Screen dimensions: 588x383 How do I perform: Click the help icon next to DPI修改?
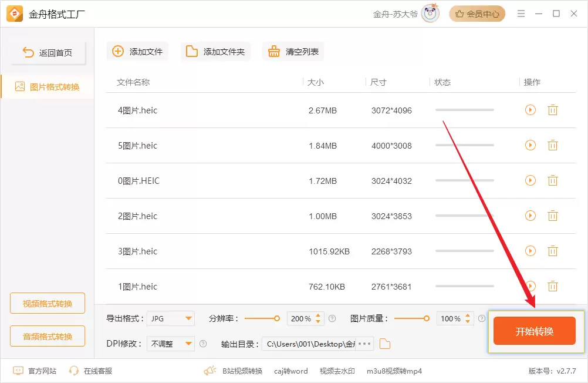pos(203,344)
